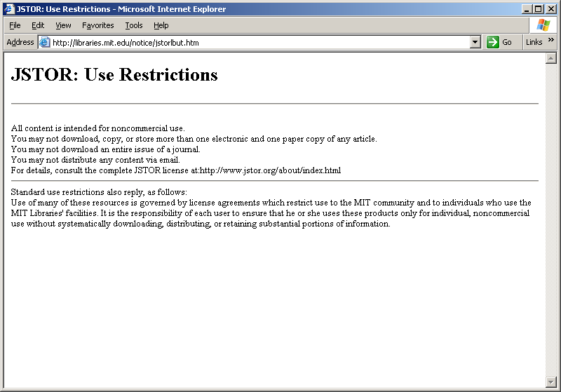
Task: Open the File menu
Action: coord(15,25)
